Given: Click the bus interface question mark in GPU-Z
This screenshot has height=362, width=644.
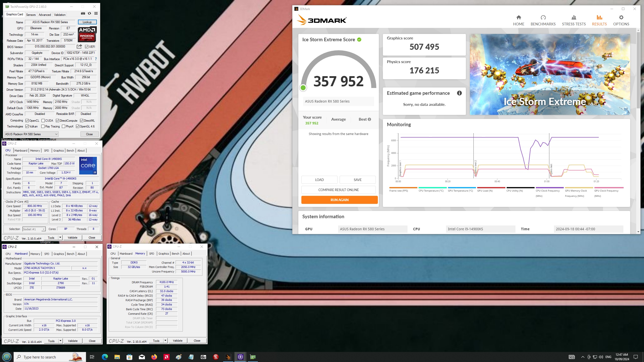Looking at the screenshot, I should pyautogui.click(x=96, y=59).
